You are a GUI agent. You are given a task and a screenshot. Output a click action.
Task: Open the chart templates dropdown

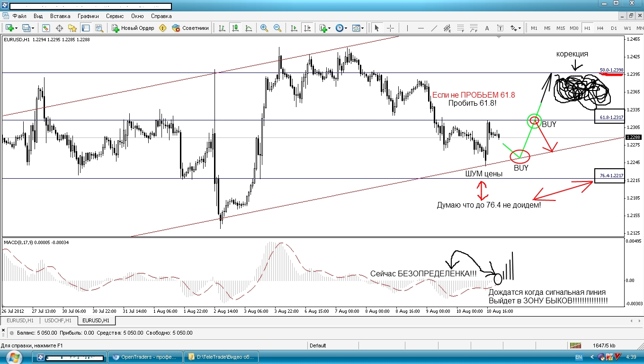pos(358,28)
